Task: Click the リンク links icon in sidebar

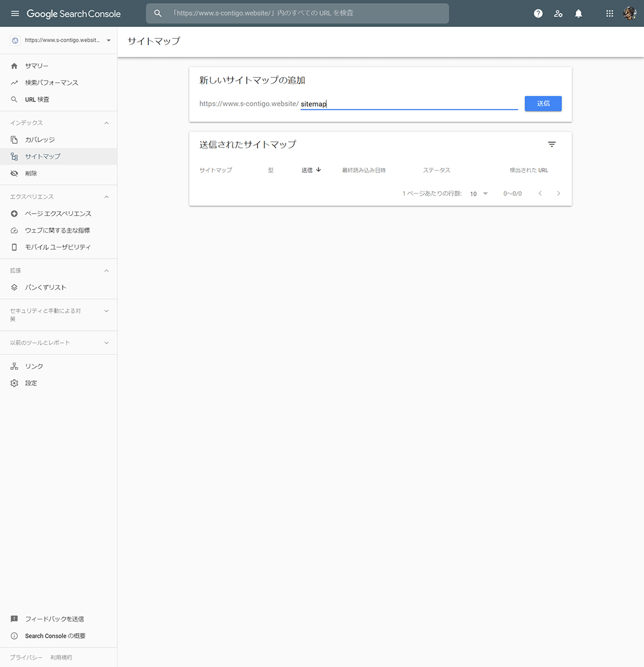Action: [x=14, y=366]
